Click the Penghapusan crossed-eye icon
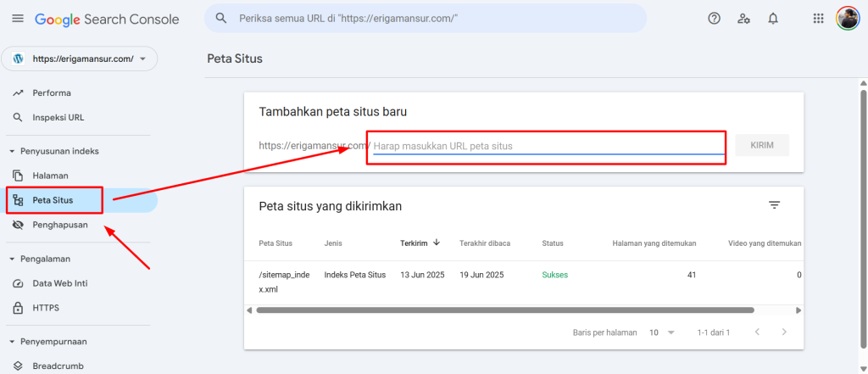 pyautogui.click(x=19, y=225)
